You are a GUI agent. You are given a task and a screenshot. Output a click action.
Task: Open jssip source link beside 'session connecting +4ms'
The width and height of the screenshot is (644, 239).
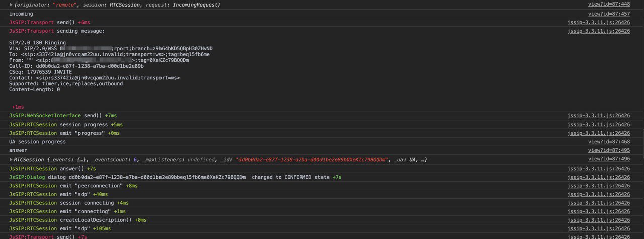pos(599,203)
